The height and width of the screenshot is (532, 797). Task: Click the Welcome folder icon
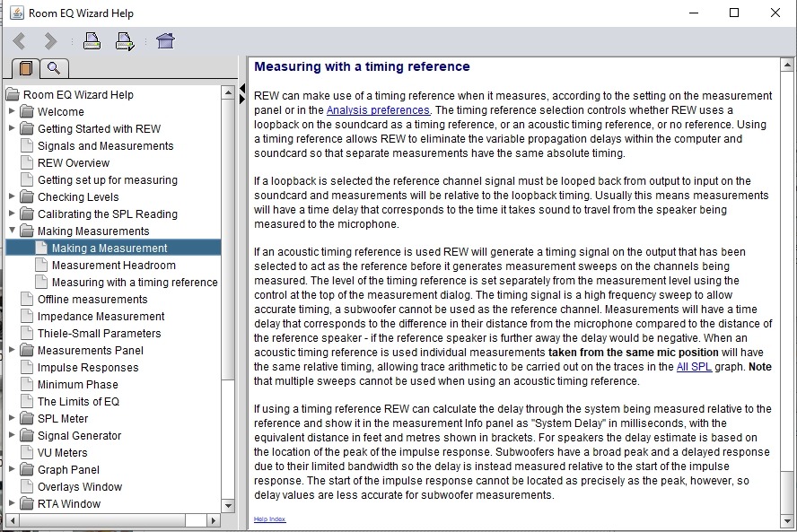[x=26, y=111]
